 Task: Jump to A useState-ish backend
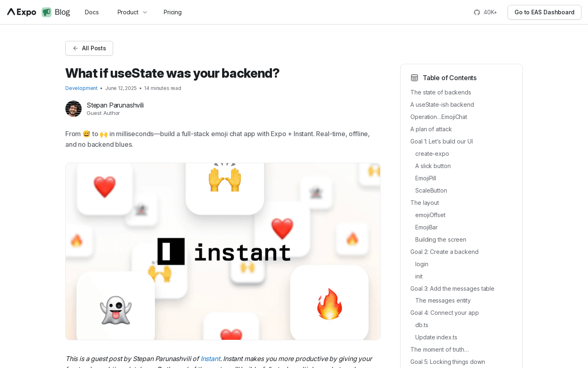pyautogui.click(x=442, y=105)
